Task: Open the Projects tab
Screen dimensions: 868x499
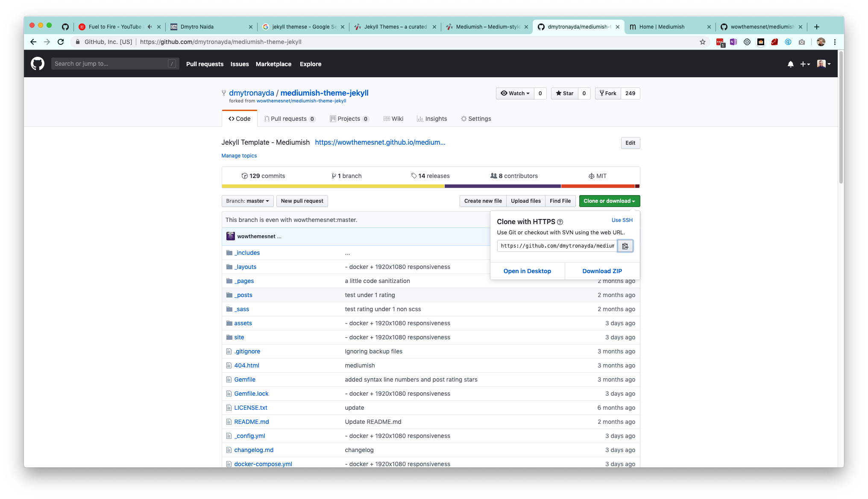Action: pyautogui.click(x=349, y=119)
